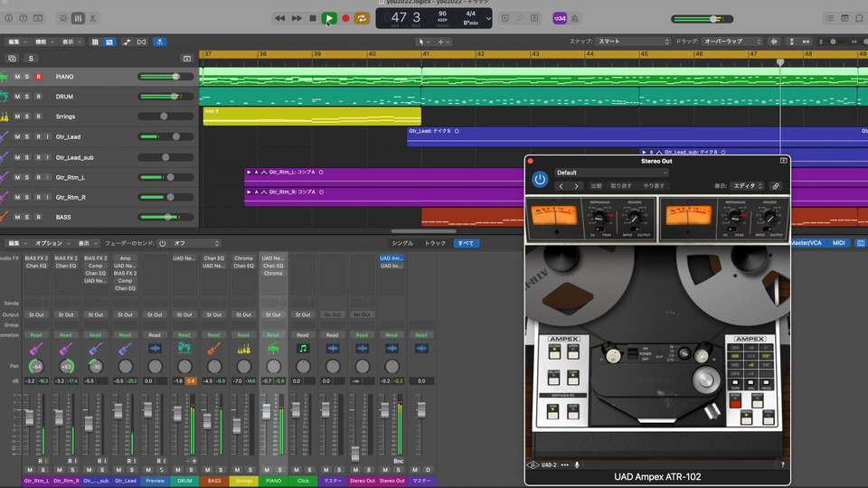Open Smart Controls with the dial icon
Screen dimensions: 868x488
[63, 18]
